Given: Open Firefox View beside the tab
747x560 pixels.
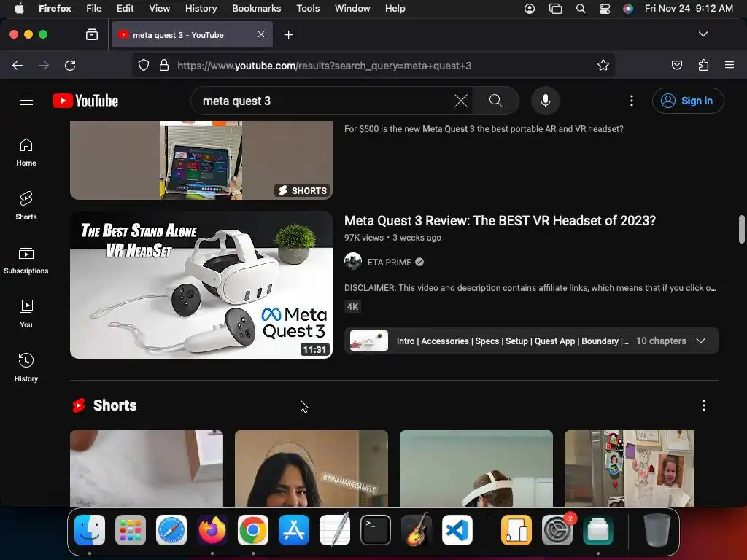Looking at the screenshot, I should (x=92, y=35).
